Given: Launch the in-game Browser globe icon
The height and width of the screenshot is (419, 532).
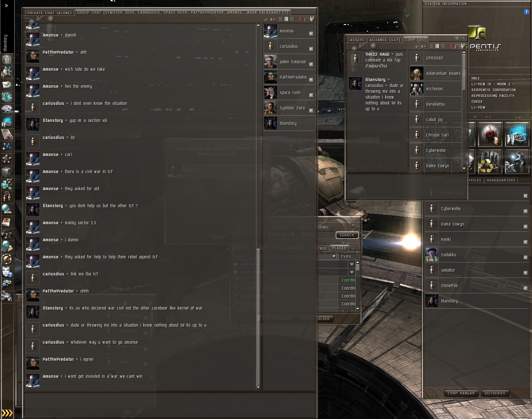Looking at the screenshot, I should coord(7,209).
